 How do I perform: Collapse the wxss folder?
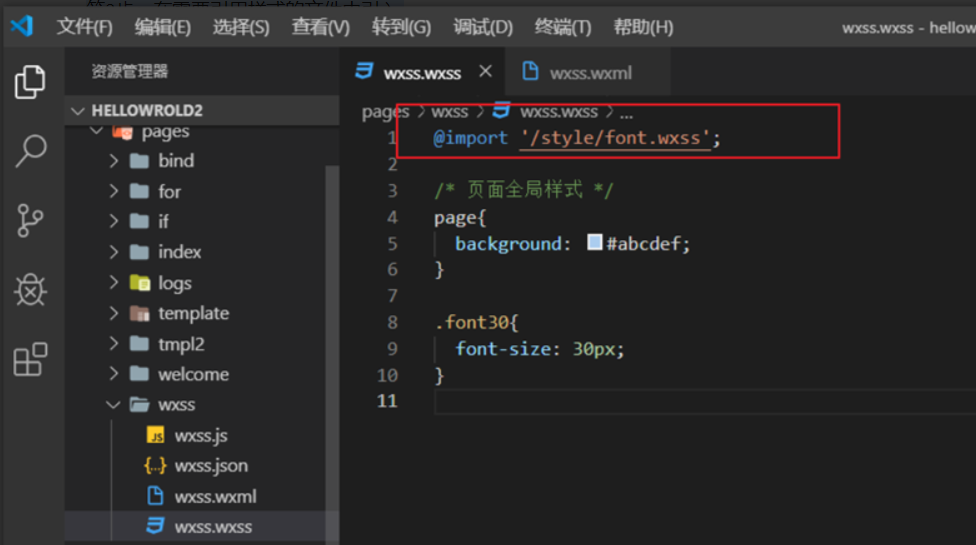click(114, 405)
